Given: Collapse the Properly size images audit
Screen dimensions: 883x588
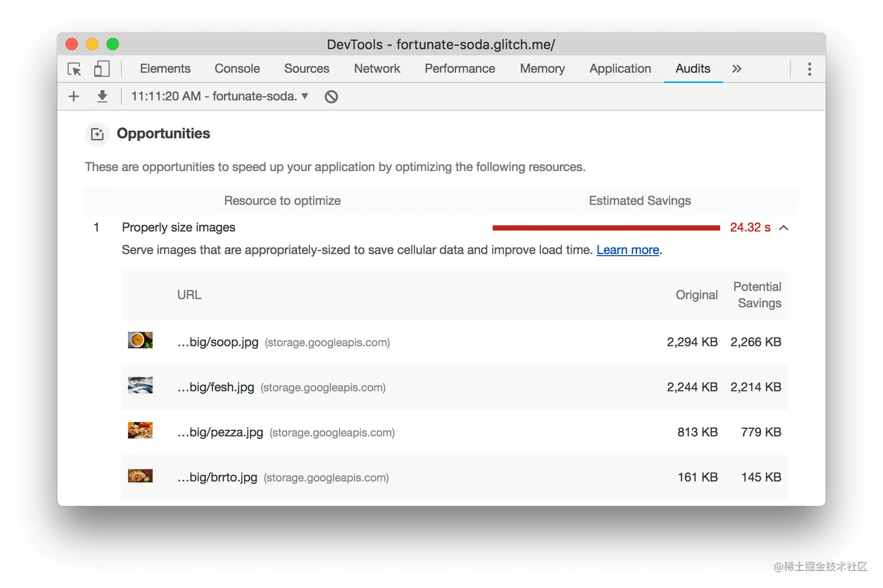Looking at the screenshot, I should (784, 228).
